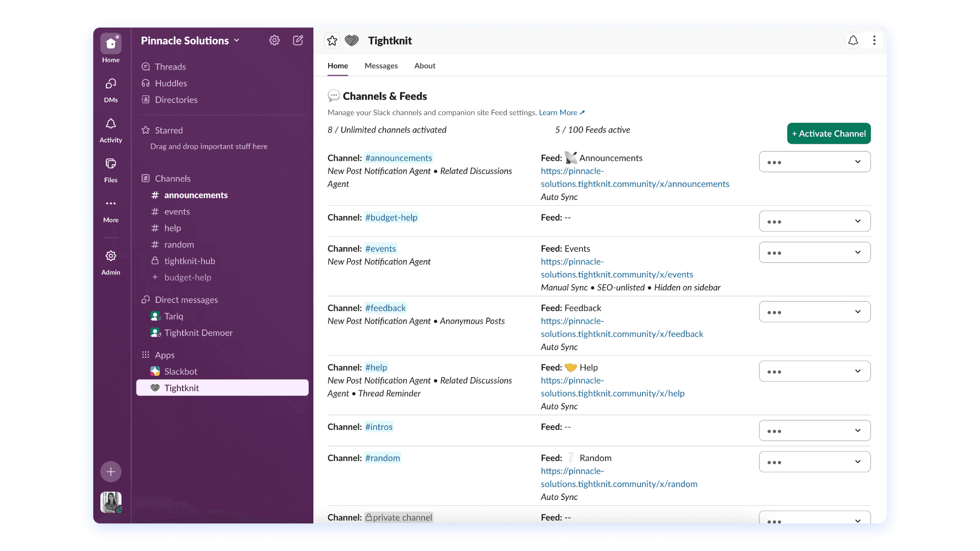Screen dimensions: 980x551
Task: Open Files in the left rail
Action: tap(111, 170)
